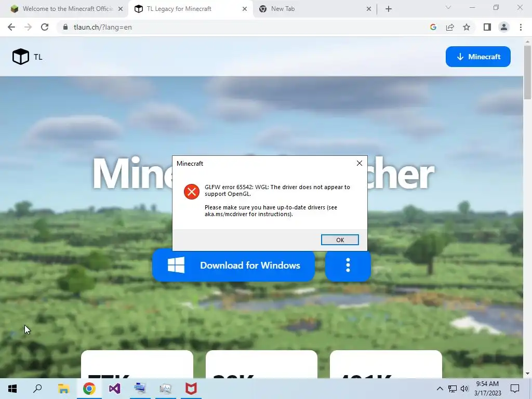Close the New Tab tab
Image resolution: width=532 pixels, height=399 pixels.
click(369, 9)
